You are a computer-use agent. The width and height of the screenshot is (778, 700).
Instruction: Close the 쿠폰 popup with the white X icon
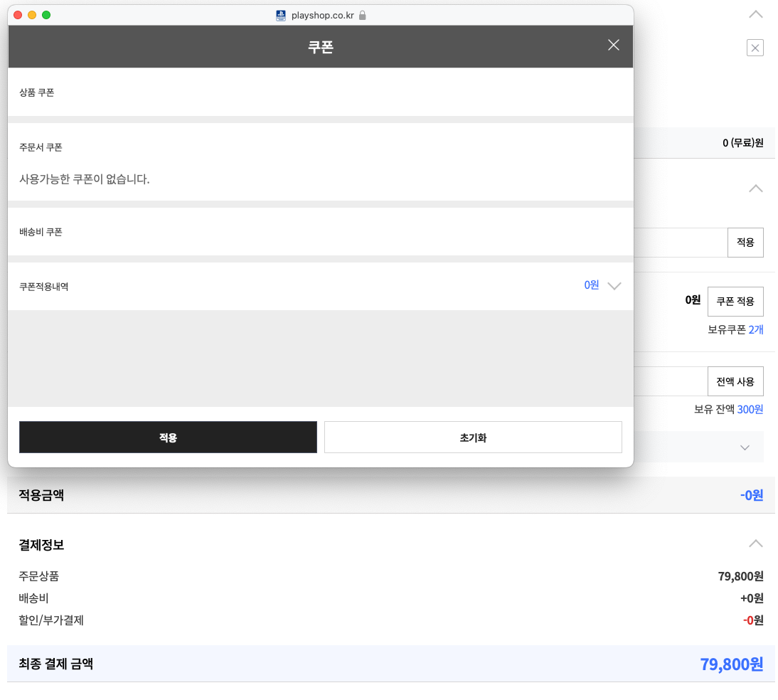pos(614,46)
